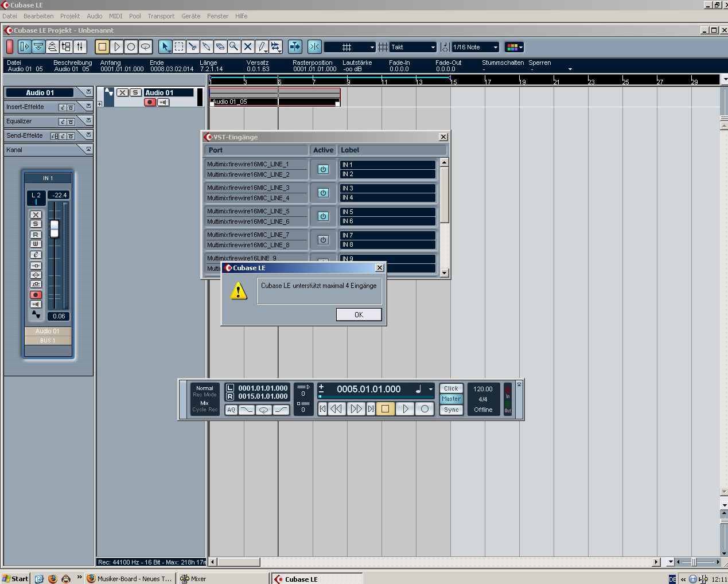
Task: Click the IN 1 channel input selector
Action: pyautogui.click(x=48, y=178)
